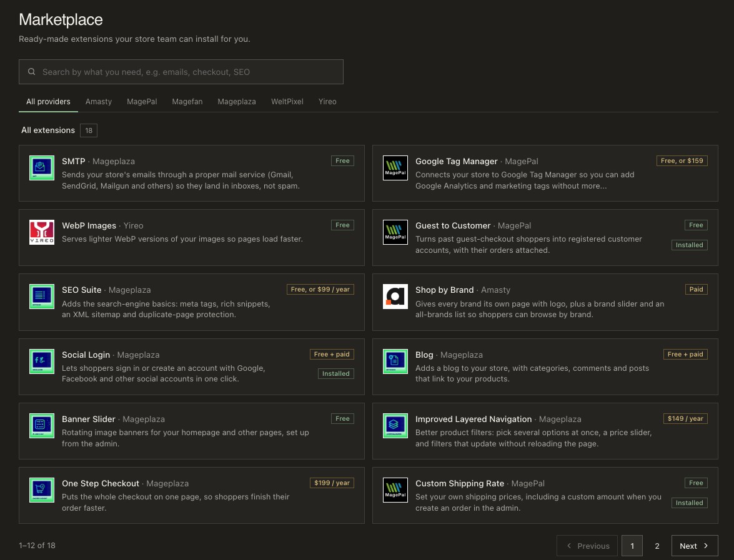Click the Blog extension icon
This screenshot has width=734, height=560.
click(x=395, y=361)
